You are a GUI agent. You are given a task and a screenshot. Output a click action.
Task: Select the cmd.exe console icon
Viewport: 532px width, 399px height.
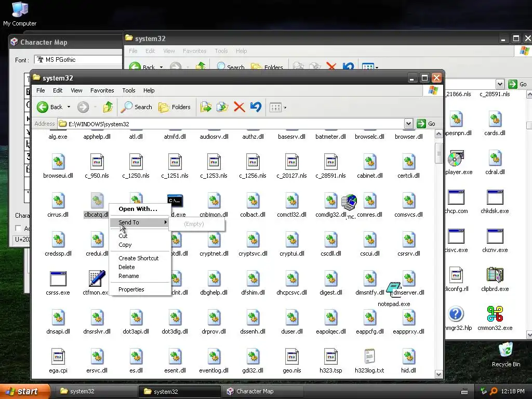point(175,201)
